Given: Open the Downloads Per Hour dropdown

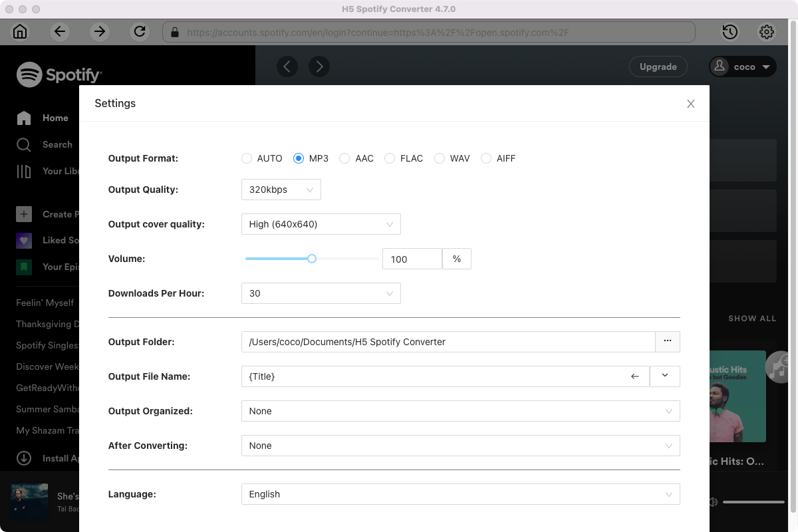Looking at the screenshot, I should coord(321,293).
